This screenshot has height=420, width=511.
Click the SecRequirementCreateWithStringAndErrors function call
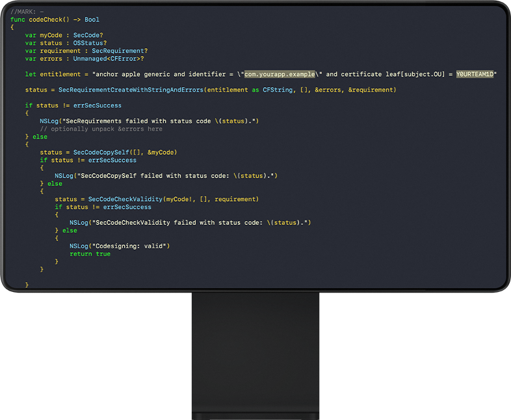(x=130, y=90)
